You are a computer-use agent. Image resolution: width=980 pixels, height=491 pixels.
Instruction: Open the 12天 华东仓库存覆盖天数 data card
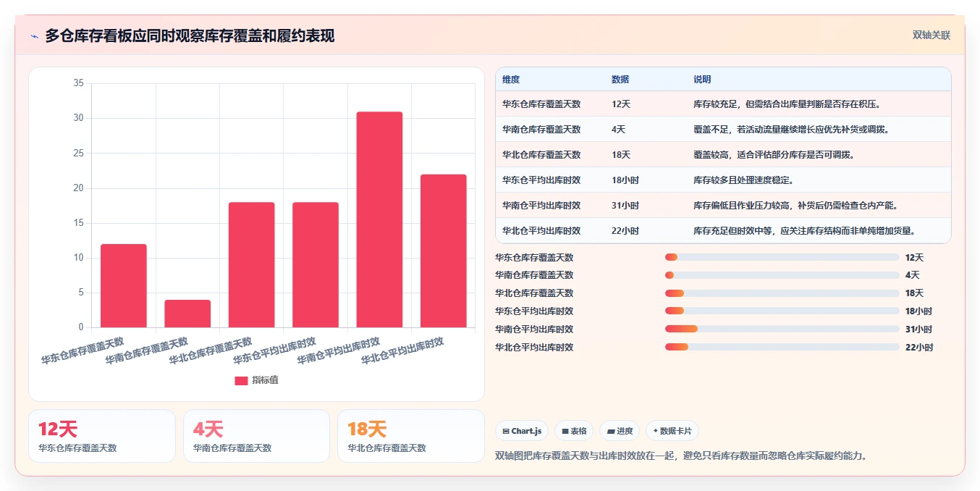[102, 436]
